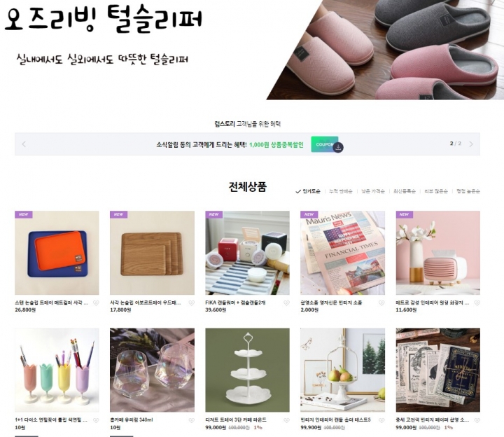
Task: Sort by 리뷰 많은순
Action: tap(436, 191)
